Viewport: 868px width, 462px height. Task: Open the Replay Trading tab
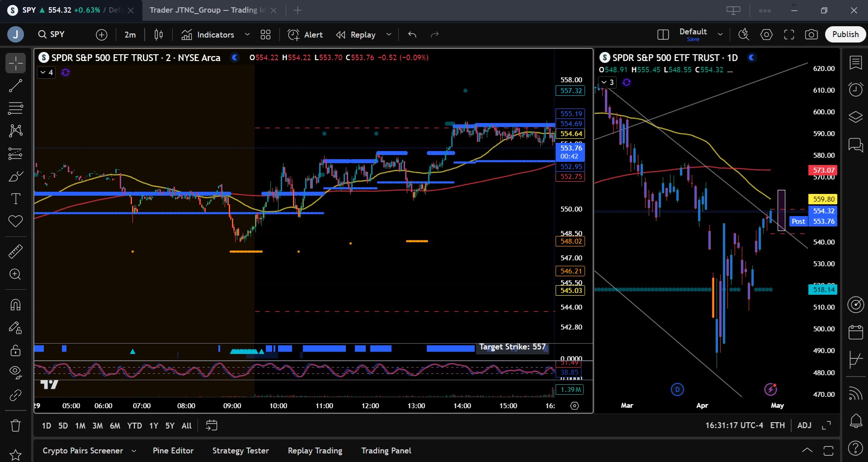(x=315, y=451)
